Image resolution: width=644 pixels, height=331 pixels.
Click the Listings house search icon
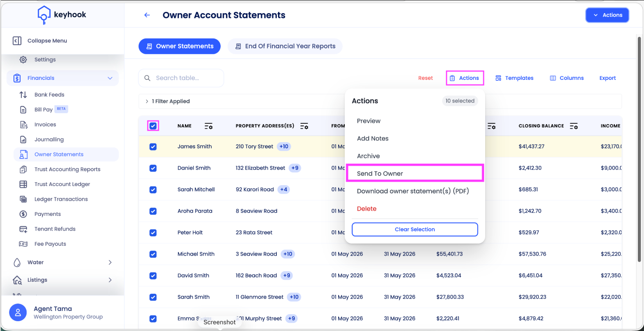click(17, 280)
